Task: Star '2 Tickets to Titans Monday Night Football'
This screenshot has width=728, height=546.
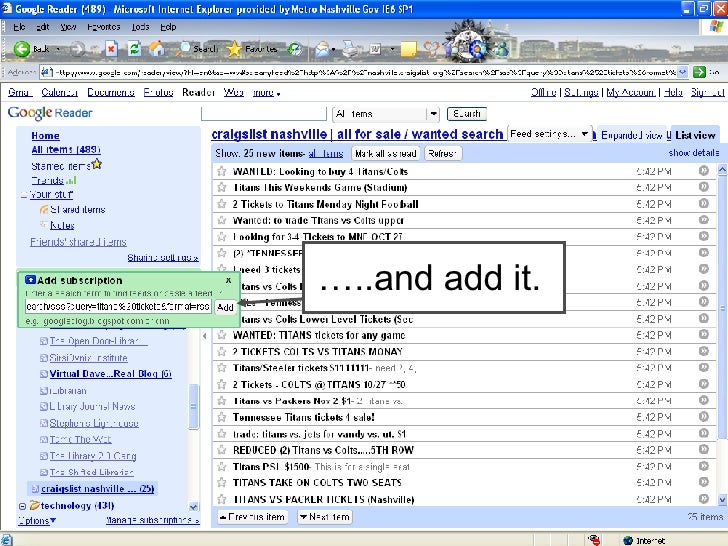Action: [221, 204]
